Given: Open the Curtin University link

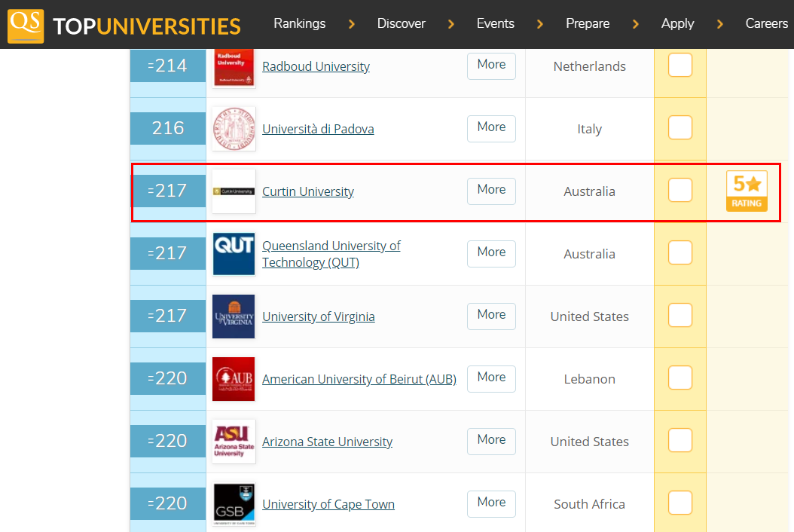Looking at the screenshot, I should (308, 191).
